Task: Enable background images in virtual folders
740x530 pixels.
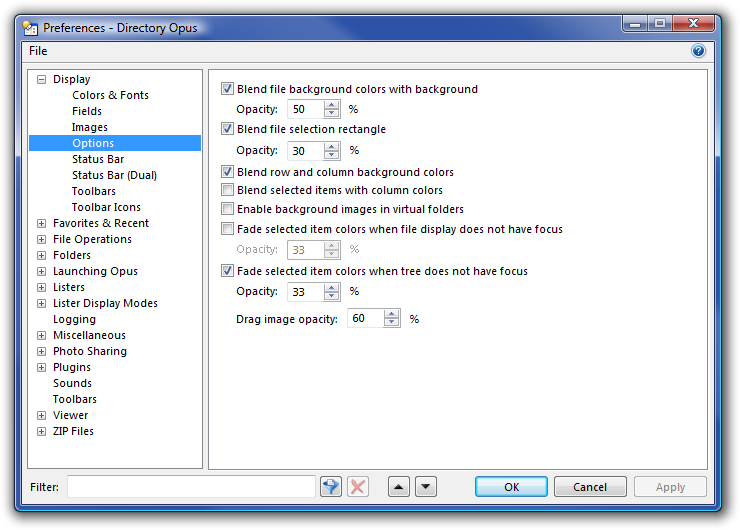Action: (x=227, y=209)
